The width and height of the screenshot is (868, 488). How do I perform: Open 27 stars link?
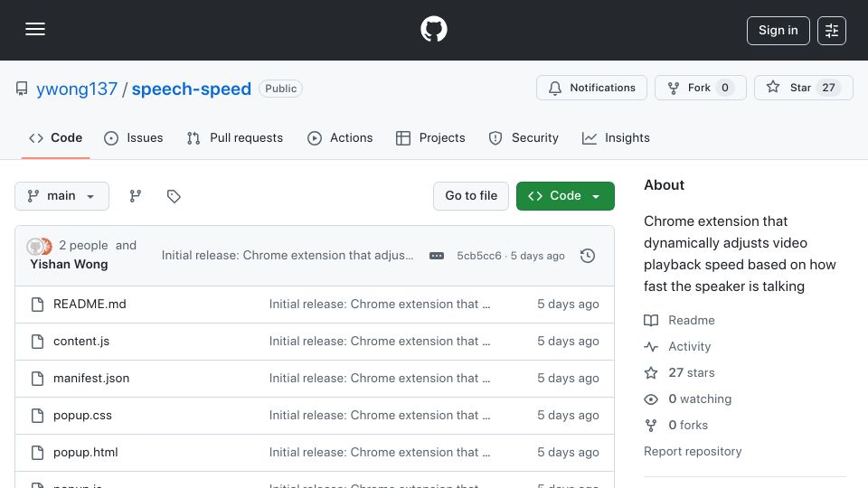[679, 372]
